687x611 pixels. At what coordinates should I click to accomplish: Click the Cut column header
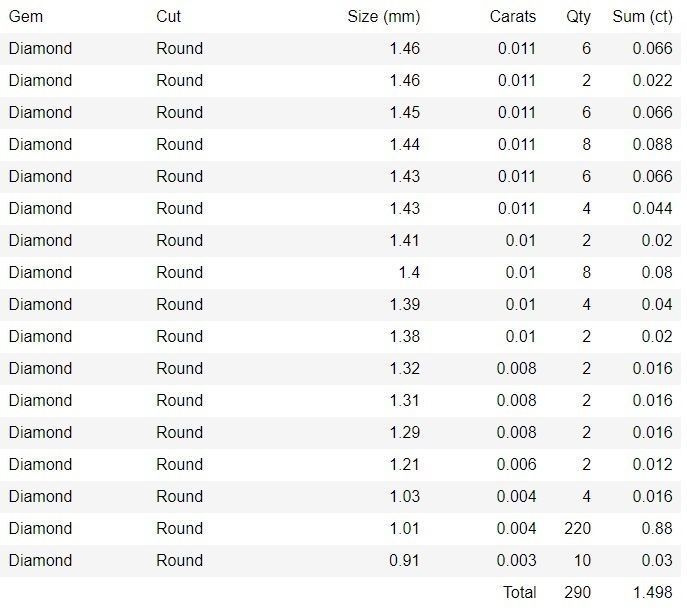169,16
